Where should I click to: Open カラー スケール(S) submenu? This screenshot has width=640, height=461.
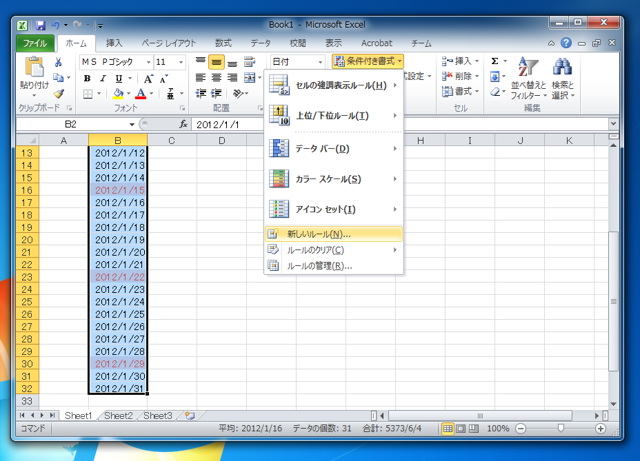pyautogui.click(x=333, y=179)
